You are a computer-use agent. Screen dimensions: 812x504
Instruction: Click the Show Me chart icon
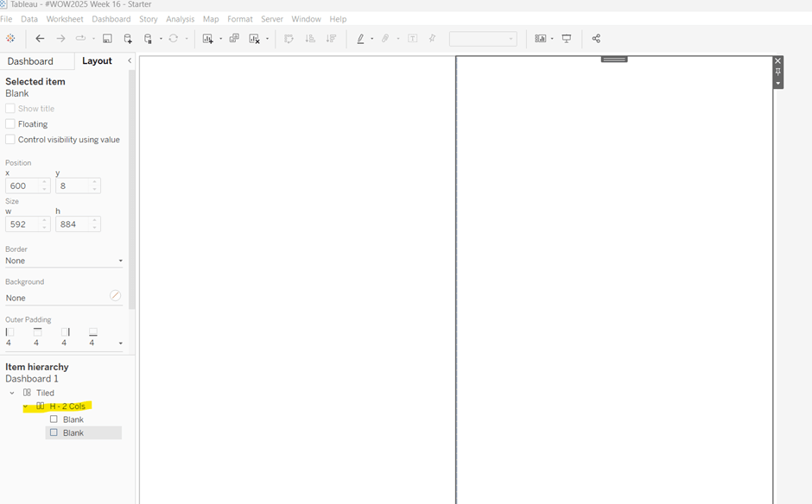coord(540,38)
